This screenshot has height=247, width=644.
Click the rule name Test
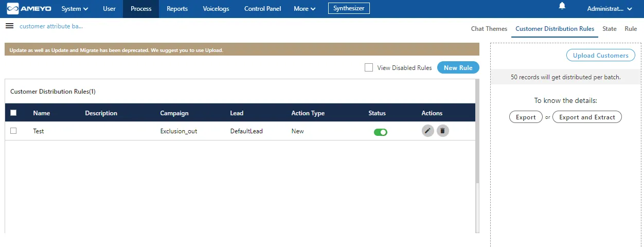tap(39, 131)
